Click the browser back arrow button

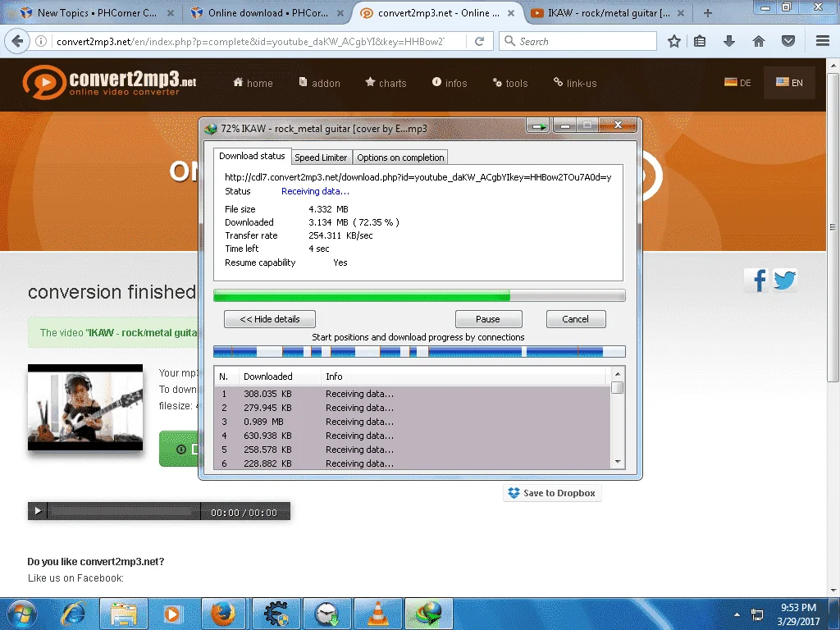(x=18, y=41)
